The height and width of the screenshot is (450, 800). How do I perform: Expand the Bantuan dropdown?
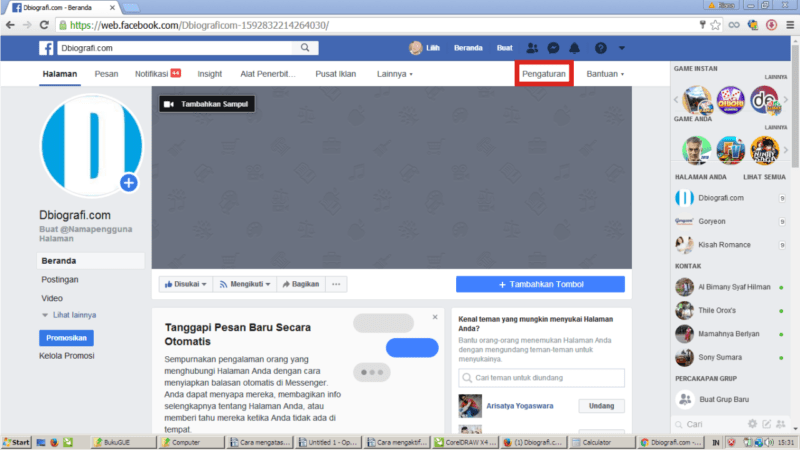click(605, 74)
